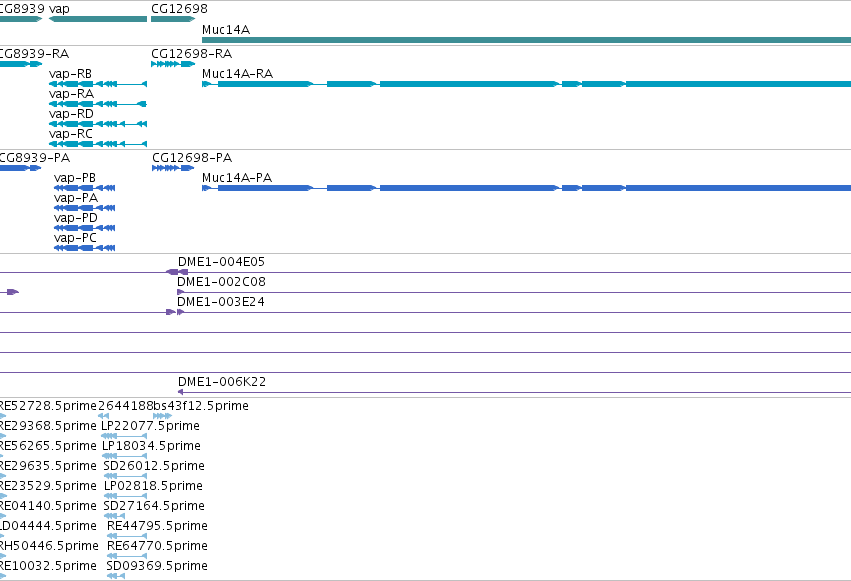Screen dimensions: 851x581
Task: Select the RH50446.5prime EST label
Action: coord(49,546)
